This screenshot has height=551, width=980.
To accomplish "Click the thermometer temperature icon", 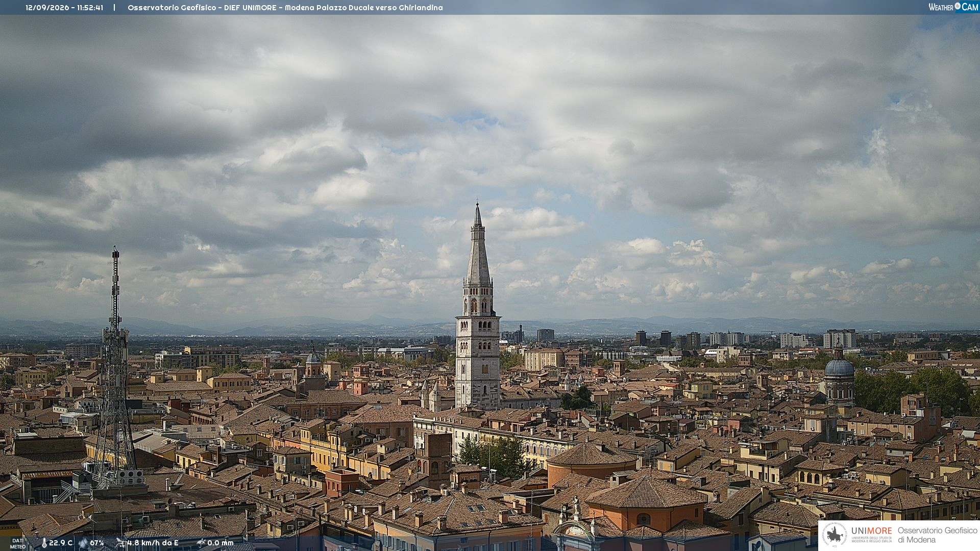I will tap(44, 543).
